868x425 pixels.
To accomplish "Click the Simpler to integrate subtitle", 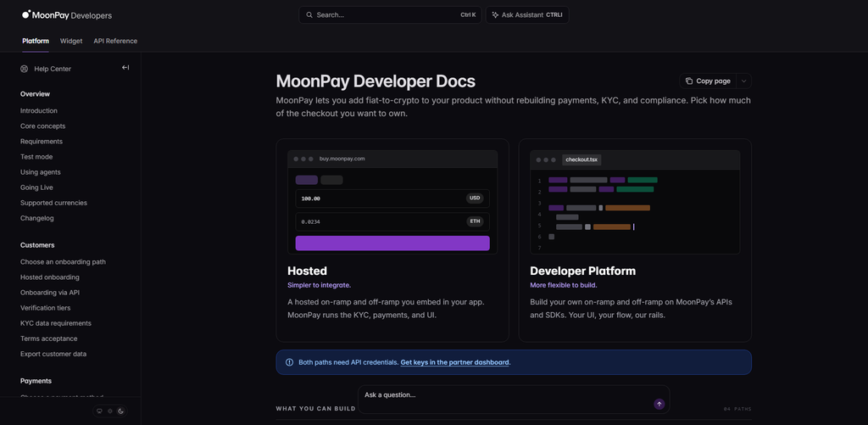I will tap(320, 285).
